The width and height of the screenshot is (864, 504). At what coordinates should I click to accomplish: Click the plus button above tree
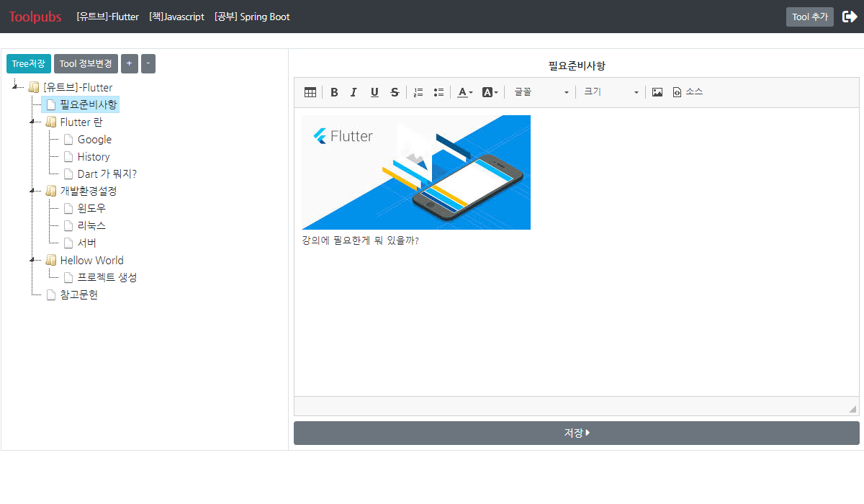point(130,64)
